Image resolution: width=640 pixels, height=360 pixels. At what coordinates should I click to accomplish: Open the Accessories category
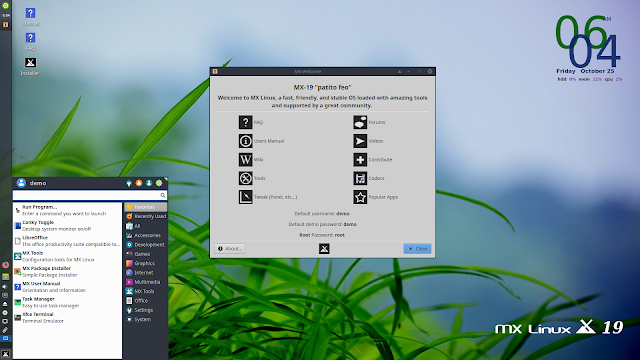coord(145,235)
